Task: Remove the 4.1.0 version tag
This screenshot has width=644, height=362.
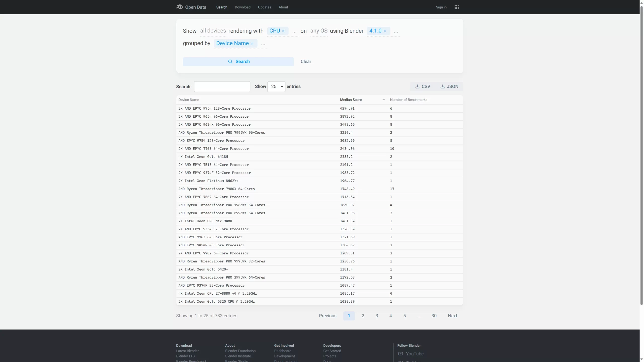Action: coord(385,31)
